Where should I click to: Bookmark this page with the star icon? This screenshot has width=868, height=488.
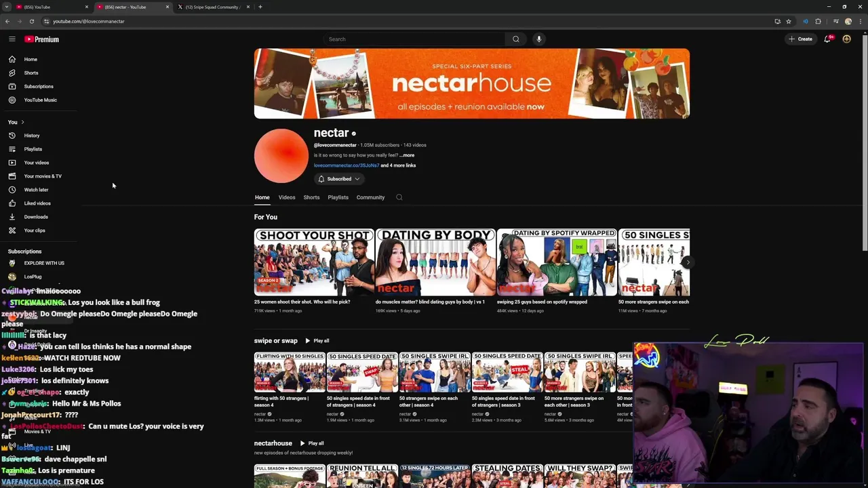(789, 21)
